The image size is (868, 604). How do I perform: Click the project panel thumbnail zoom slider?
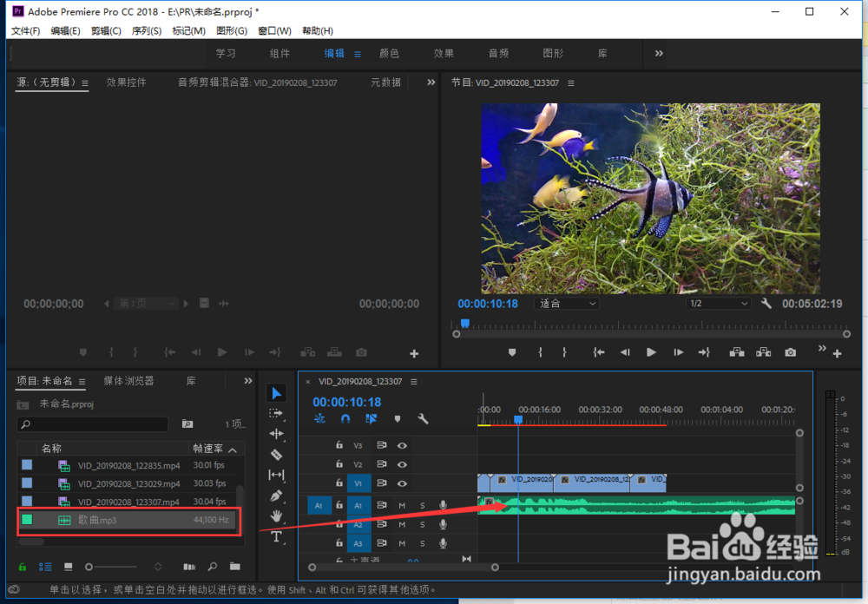[111, 567]
